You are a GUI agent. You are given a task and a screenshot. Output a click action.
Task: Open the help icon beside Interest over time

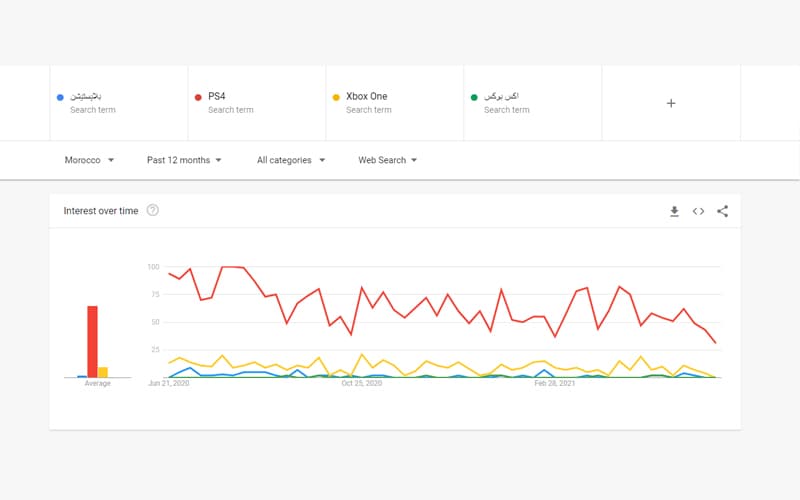(153, 211)
